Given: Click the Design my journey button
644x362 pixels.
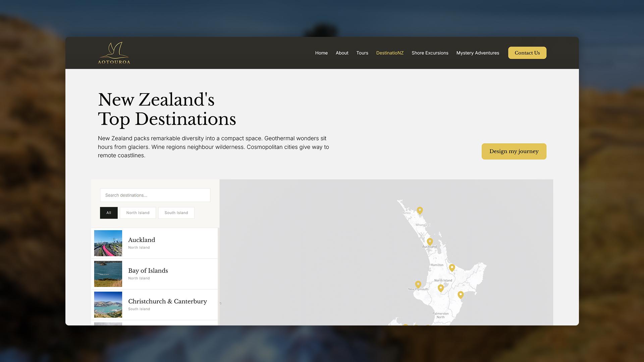Looking at the screenshot, I should tap(514, 152).
